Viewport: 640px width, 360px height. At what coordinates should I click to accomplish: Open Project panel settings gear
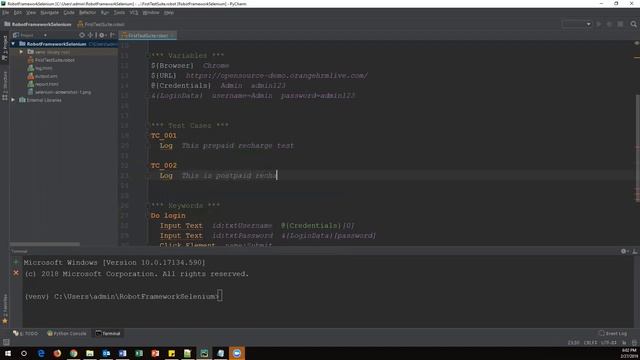coord(102,36)
